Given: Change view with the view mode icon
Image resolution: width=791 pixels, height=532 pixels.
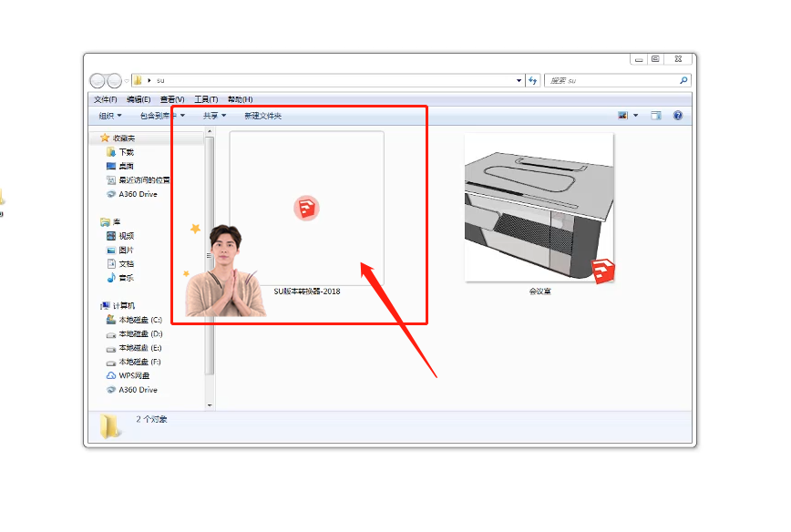Looking at the screenshot, I should click(623, 116).
